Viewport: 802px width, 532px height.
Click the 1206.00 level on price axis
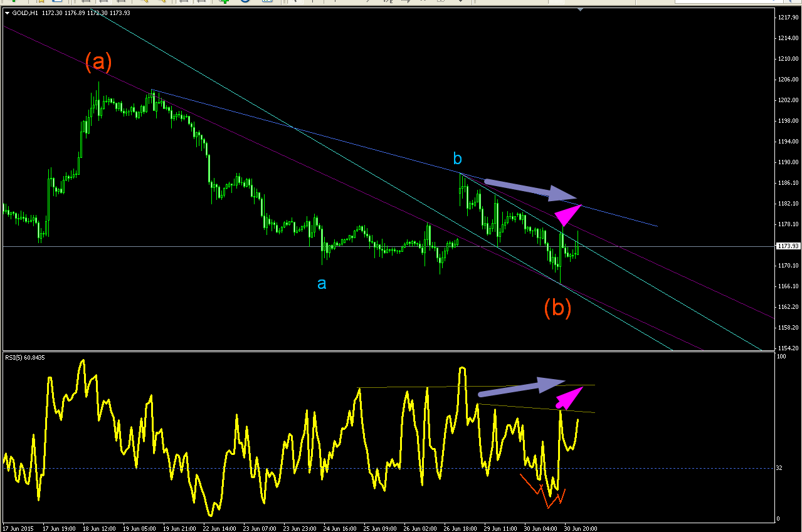click(x=787, y=80)
